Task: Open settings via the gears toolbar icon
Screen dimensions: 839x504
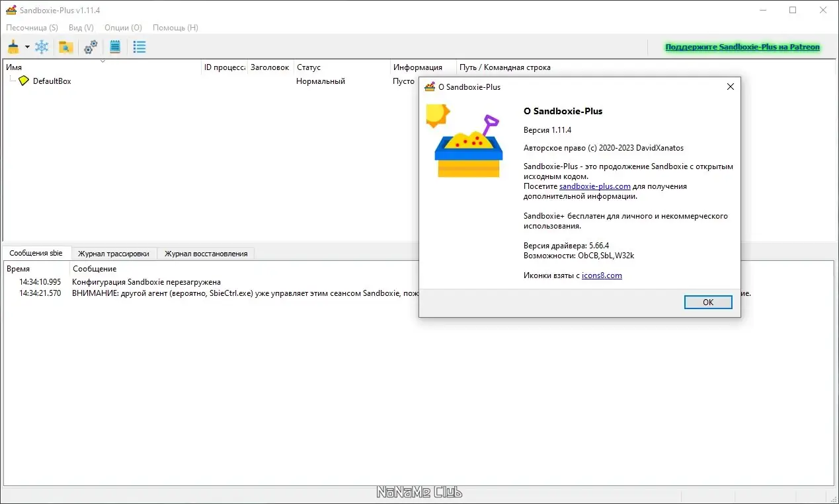Action: click(x=91, y=47)
